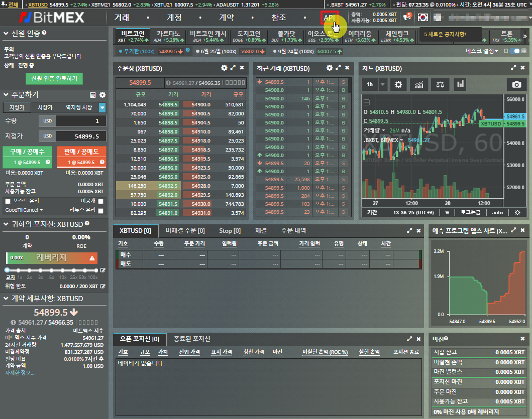Expand the 데스크 설정 dropdown

[482, 51]
